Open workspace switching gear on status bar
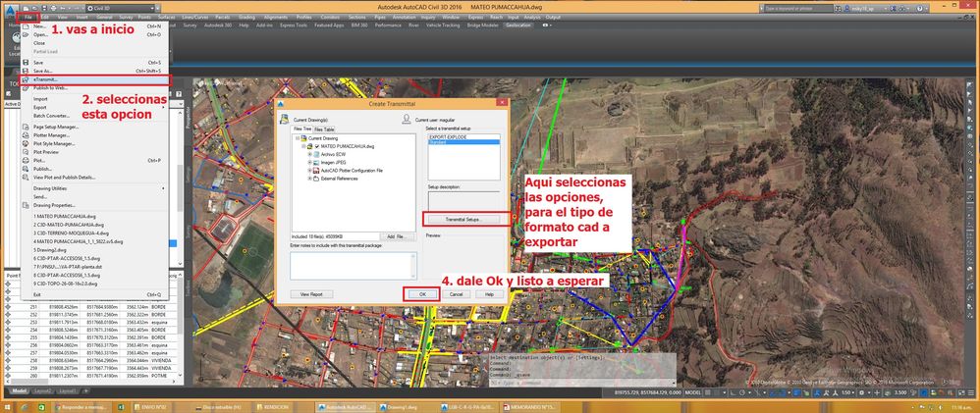The image size is (980, 413). [x=863, y=393]
